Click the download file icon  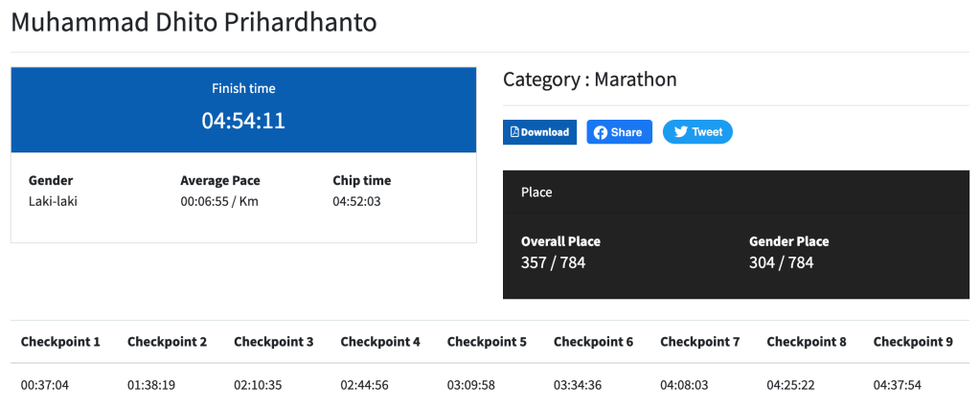[x=514, y=132]
